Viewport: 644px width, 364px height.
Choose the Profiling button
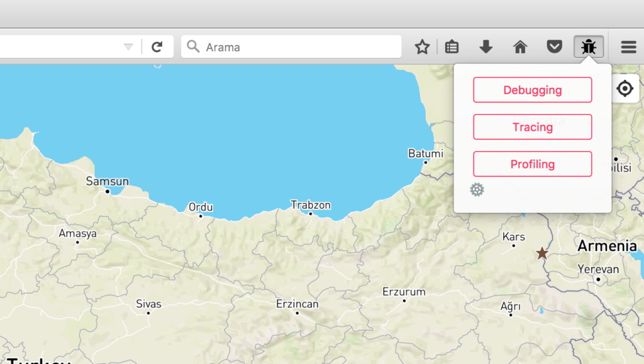532,163
